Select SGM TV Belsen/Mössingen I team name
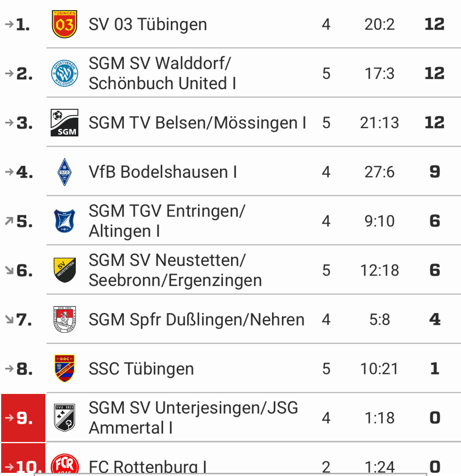Screen dimensions: 461x476 click(197, 123)
